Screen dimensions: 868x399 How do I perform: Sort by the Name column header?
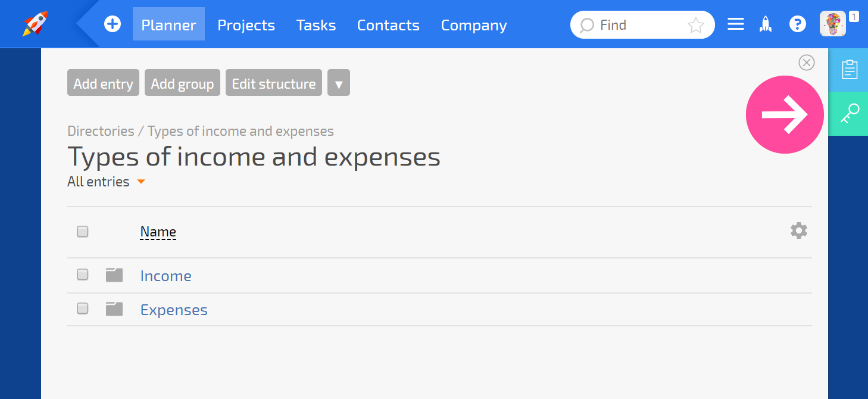(158, 232)
